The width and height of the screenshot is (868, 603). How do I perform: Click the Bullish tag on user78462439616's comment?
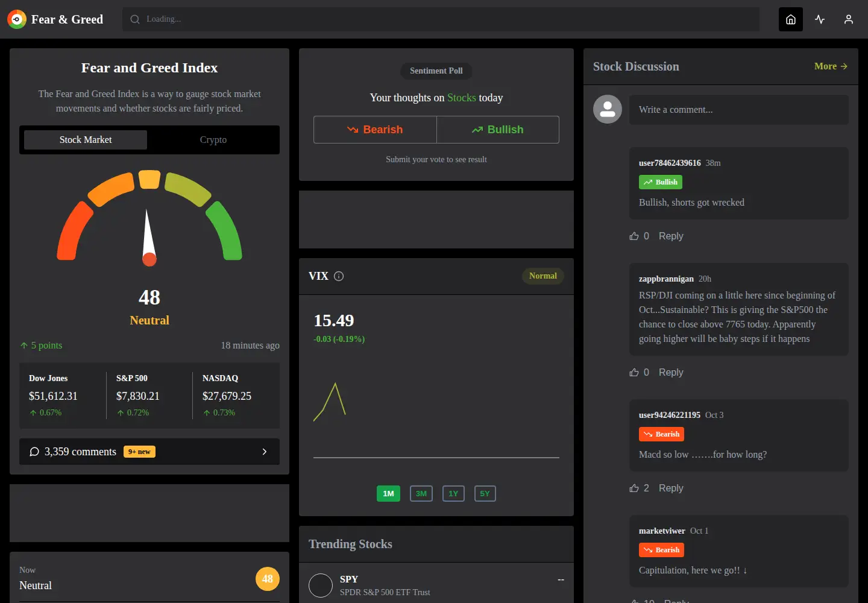tap(661, 182)
